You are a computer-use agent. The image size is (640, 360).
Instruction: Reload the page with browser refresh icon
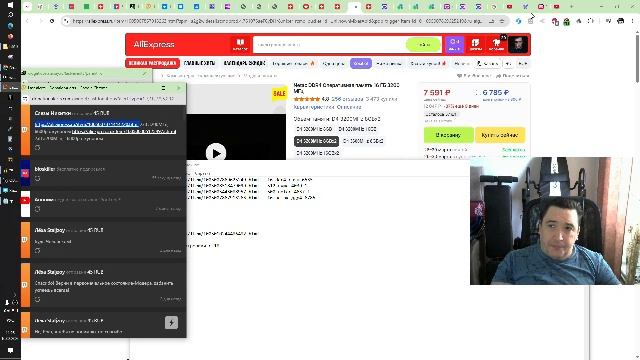coord(52,21)
